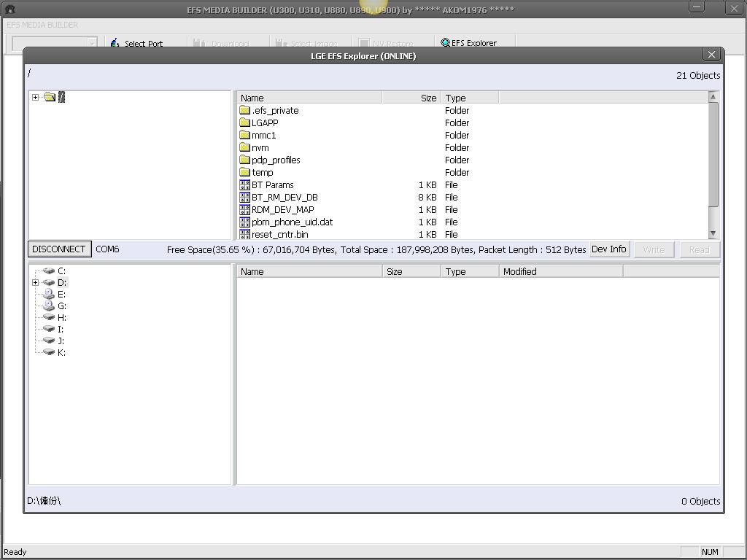Sort local files by Name column

309,271
